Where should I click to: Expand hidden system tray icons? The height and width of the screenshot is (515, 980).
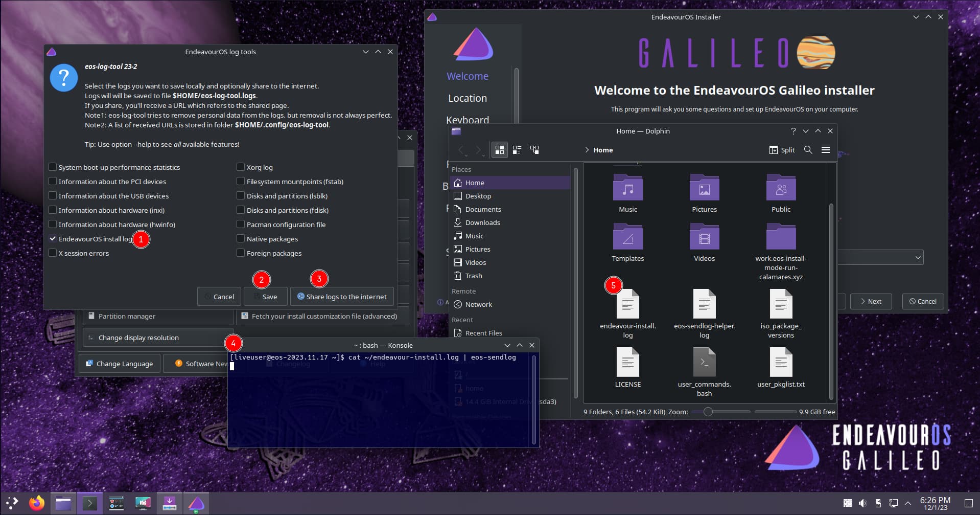908,503
